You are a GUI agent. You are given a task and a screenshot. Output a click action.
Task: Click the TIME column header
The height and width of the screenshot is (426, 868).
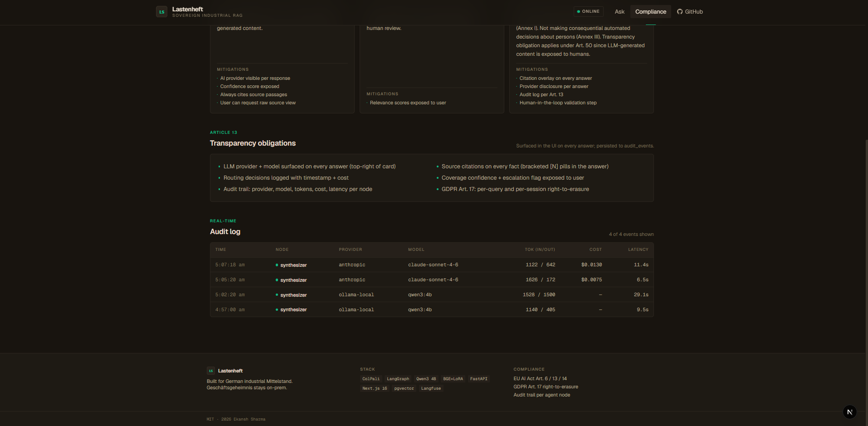(x=221, y=250)
